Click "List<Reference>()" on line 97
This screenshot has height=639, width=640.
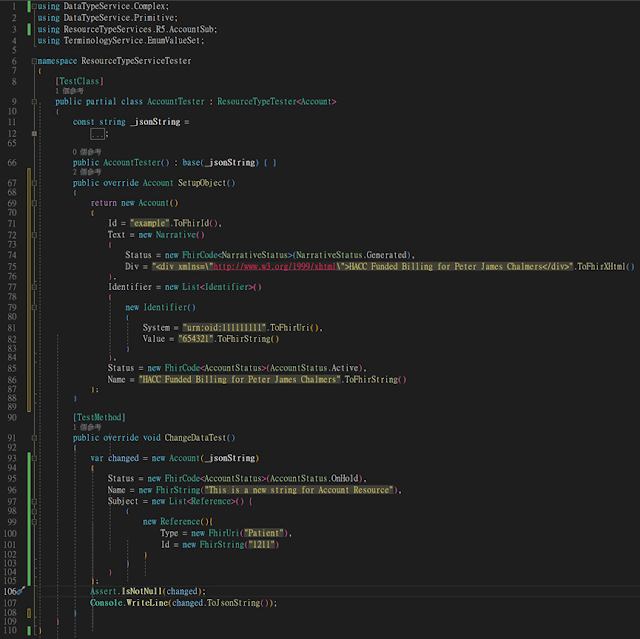click(207, 501)
